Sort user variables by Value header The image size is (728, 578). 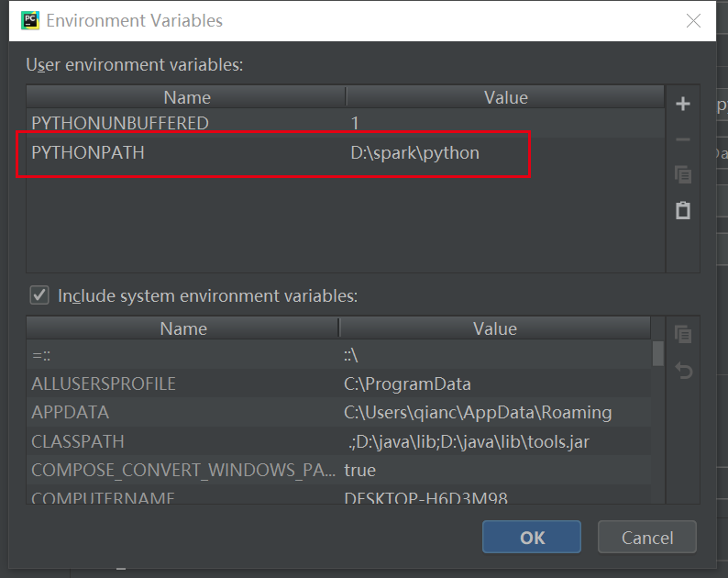[x=505, y=97]
